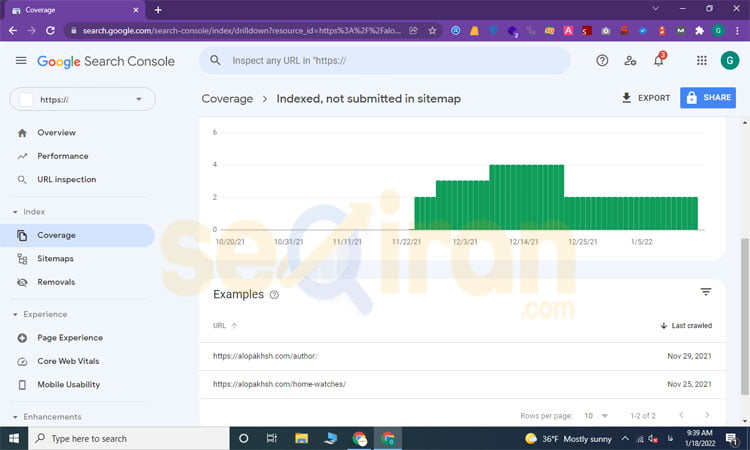Image resolution: width=750 pixels, height=450 pixels.
Task: Open the Examples help icon
Action: pyautogui.click(x=274, y=295)
